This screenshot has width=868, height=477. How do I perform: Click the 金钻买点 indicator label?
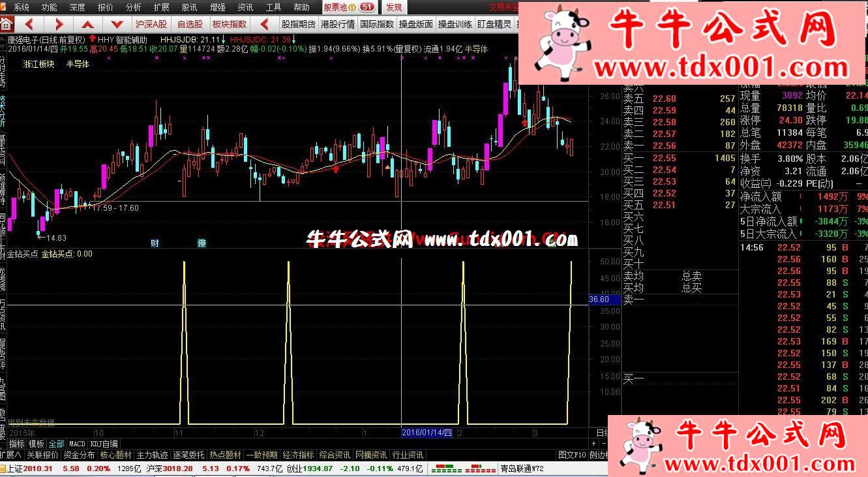coord(22,254)
